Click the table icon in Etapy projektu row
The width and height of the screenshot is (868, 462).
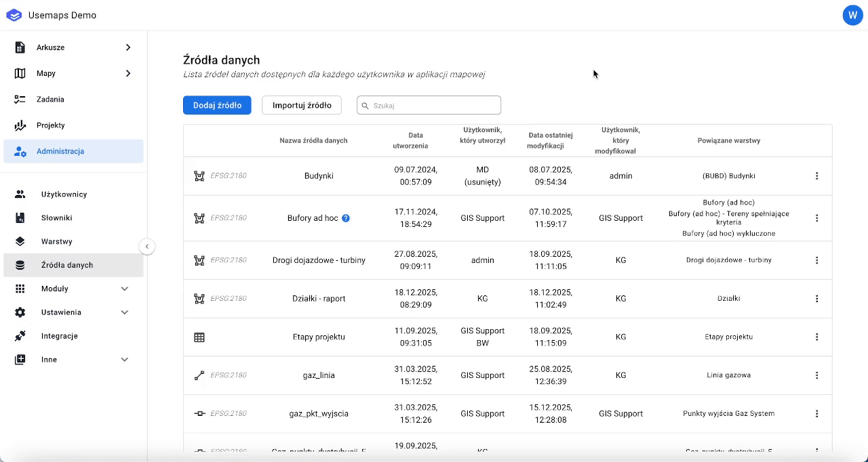(x=199, y=337)
